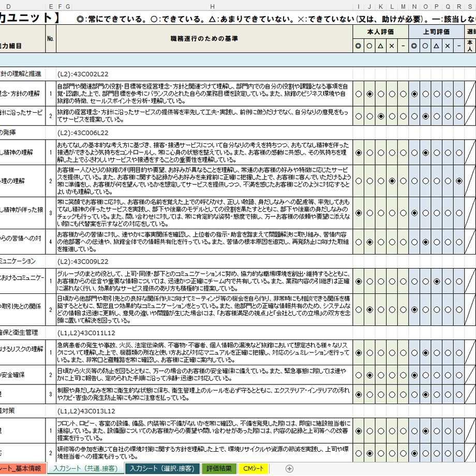Screen dimensions: 476x476
Task: Click the criteria text starting 制服や身だしなみ
Action: click(203, 394)
